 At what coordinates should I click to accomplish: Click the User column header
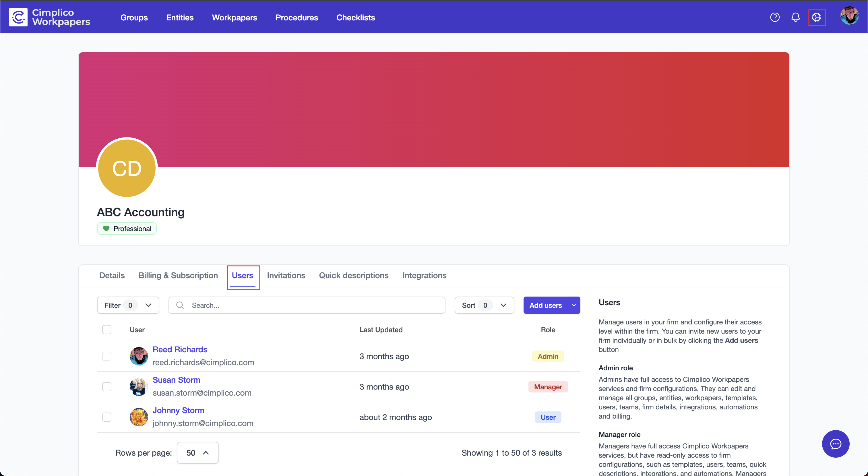(137, 329)
